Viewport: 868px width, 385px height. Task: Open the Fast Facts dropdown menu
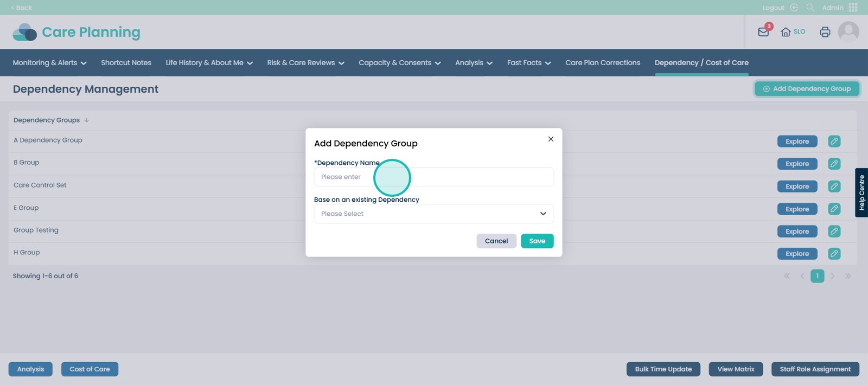tap(528, 63)
